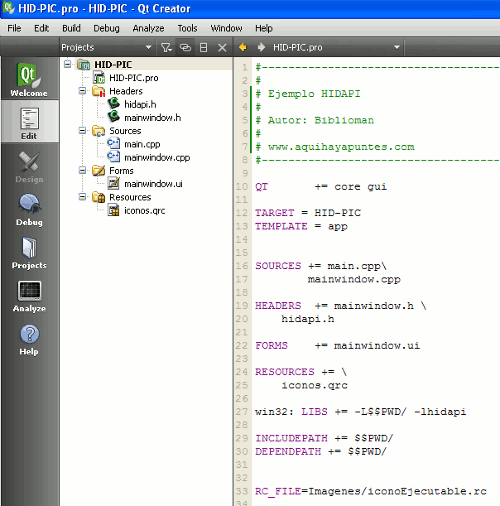Image resolution: width=500 pixels, height=506 pixels.
Task: Click the Forms folder label
Action: (x=121, y=171)
